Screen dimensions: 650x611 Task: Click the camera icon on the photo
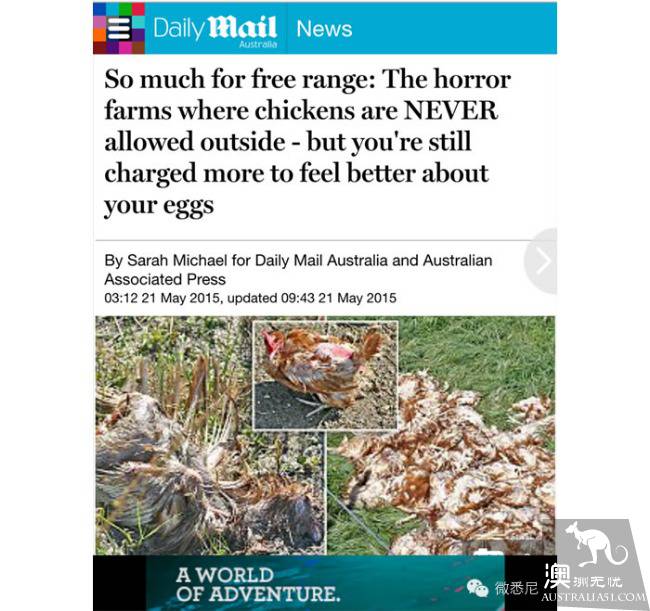point(489,552)
